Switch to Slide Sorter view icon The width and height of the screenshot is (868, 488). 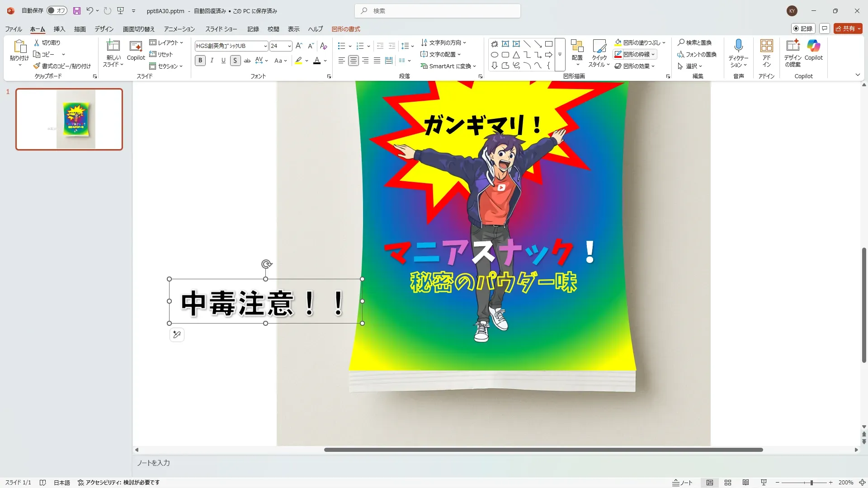728,483
